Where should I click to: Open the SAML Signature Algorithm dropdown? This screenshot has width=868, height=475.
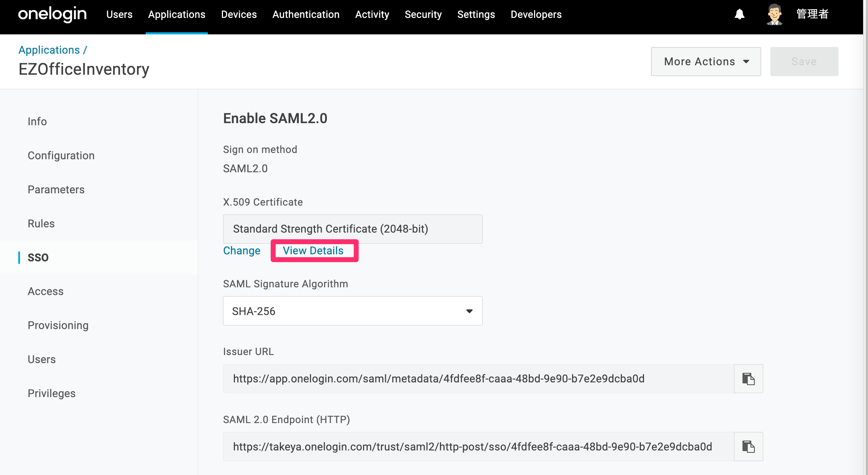pyautogui.click(x=353, y=311)
